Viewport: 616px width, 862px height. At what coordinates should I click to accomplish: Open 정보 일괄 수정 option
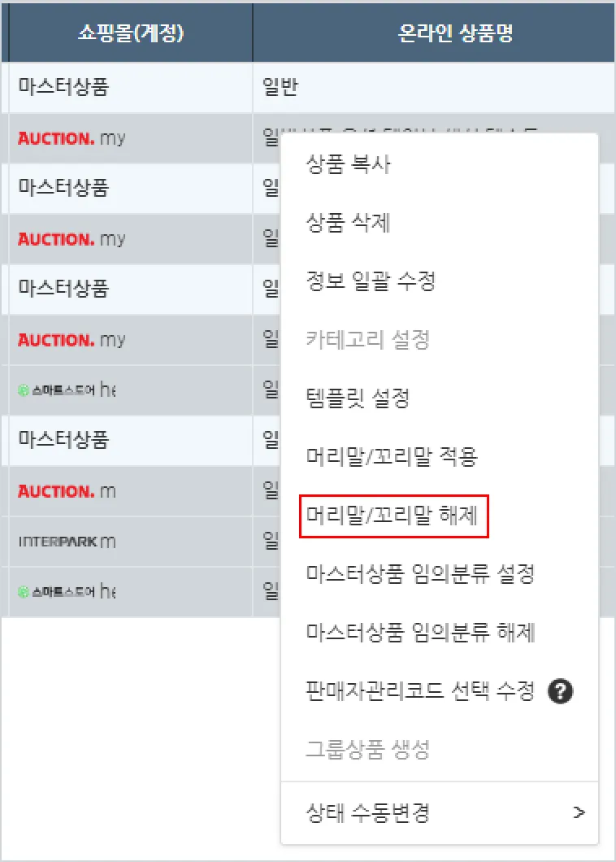371,281
